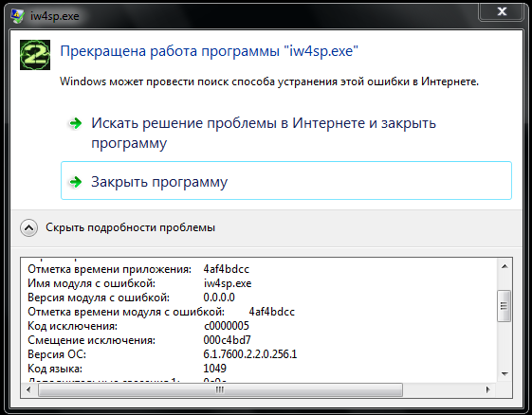Click the 'Скрыть подробности проблемы' label
Image resolution: width=532 pixels, height=415 pixels.
click(130, 227)
